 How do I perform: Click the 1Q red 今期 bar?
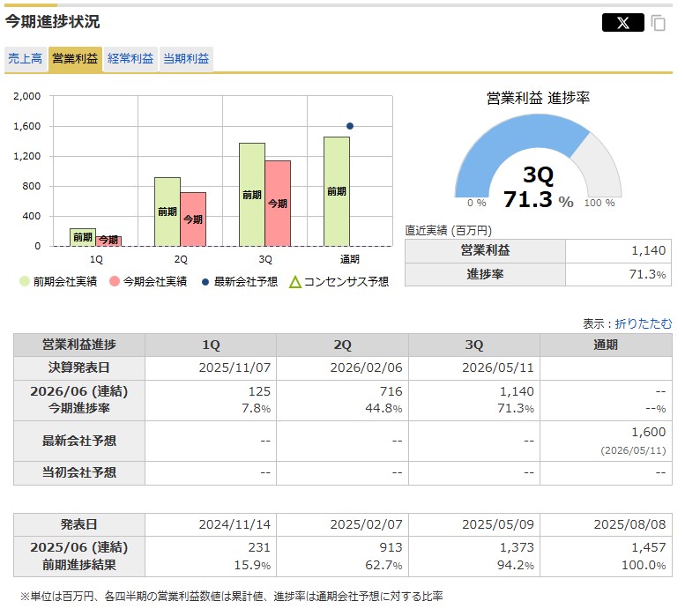click(108, 241)
